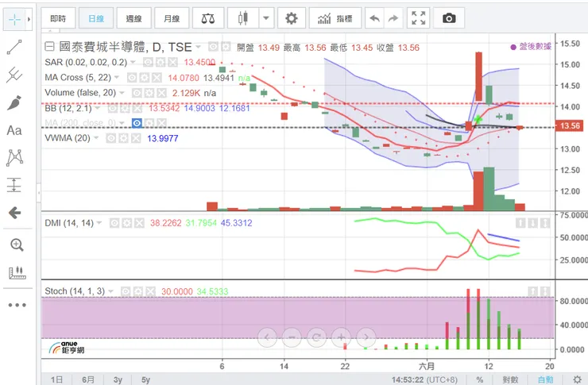Viewport: 588px width, 385px height.
Task: Toggle visibility of SAR indicator
Action: (148, 62)
